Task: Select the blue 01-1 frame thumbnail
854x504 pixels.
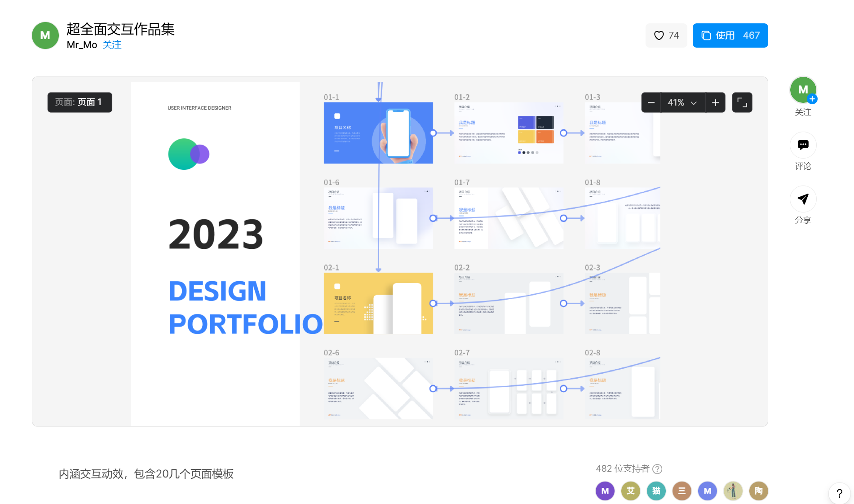Action: (x=378, y=133)
